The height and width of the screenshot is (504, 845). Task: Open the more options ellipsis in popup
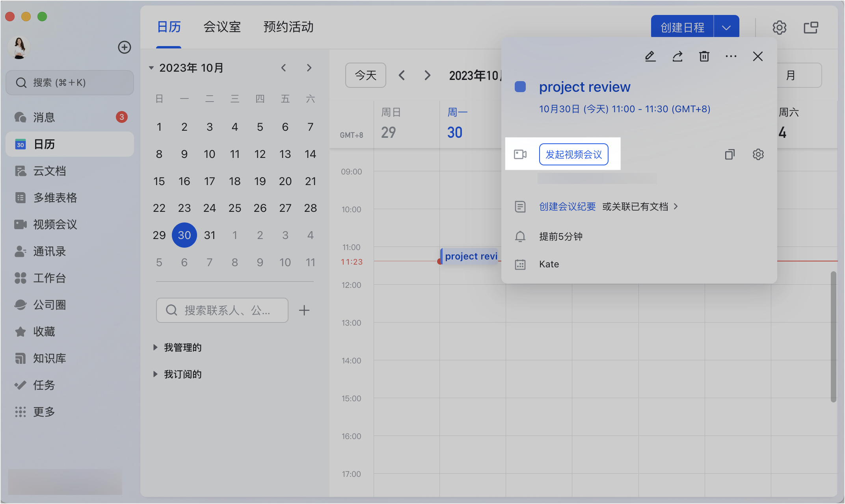(731, 57)
